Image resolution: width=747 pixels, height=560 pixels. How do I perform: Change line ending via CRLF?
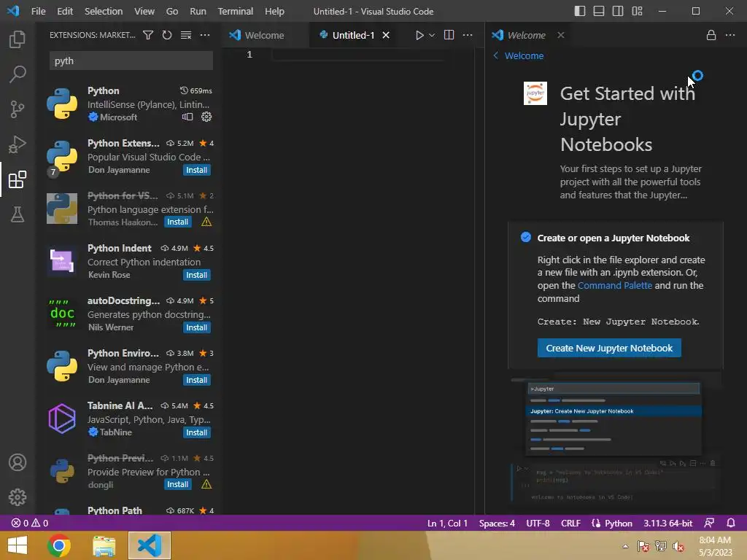pyautogui.click(x=570, y=523)
